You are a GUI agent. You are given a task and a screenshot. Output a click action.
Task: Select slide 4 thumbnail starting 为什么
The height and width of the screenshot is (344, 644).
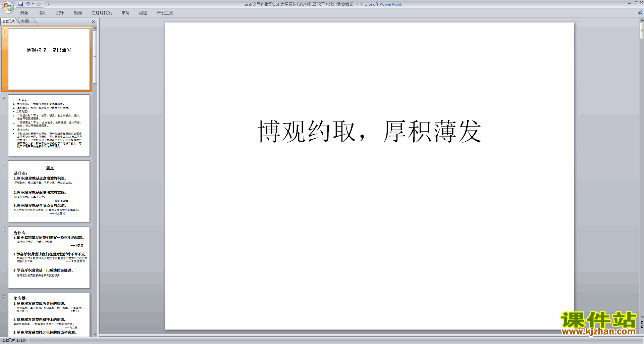(x=49, y=257)
